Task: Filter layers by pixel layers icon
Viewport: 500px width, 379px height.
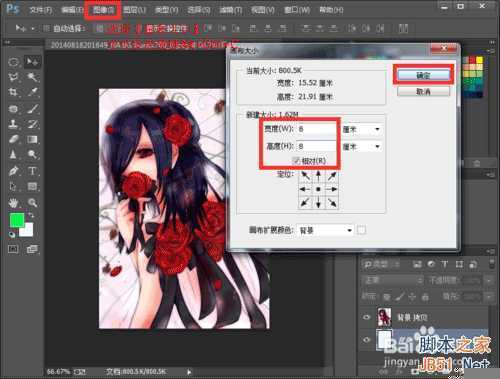Action: click(x=417, y=264)
